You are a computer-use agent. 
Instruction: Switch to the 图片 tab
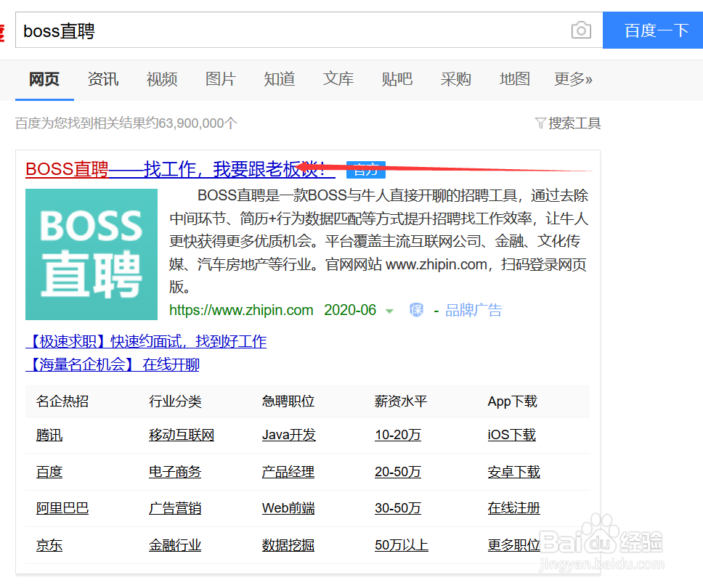point(221,79)
